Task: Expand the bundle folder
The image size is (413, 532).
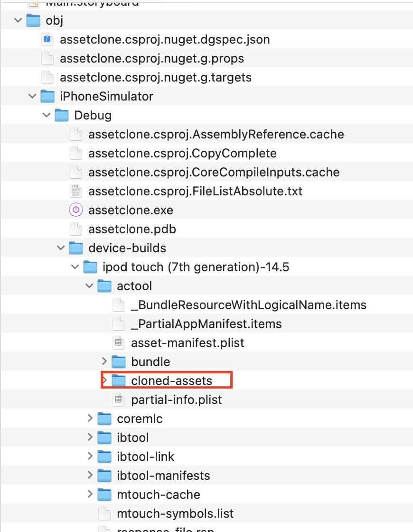Action: 104,361
